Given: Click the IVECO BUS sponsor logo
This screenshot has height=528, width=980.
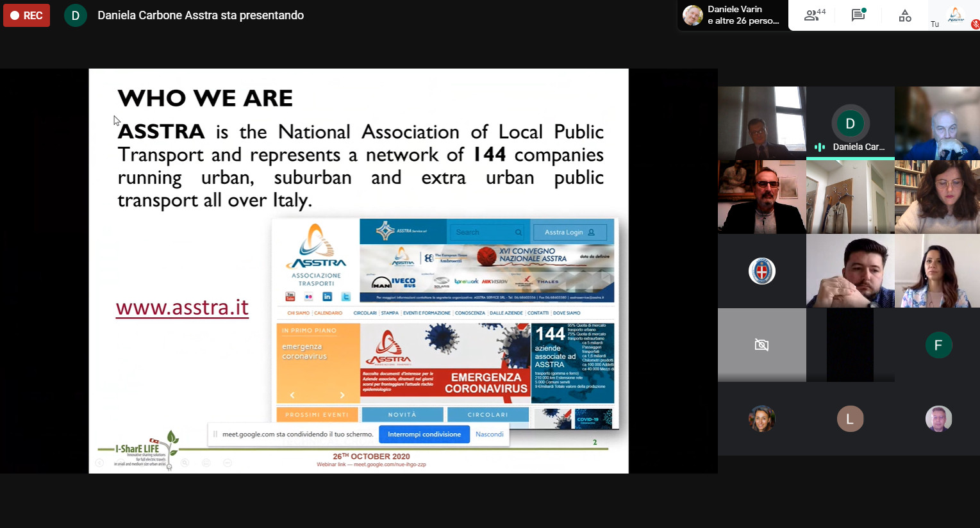Looking at the screenshot, I should [403, 281].
